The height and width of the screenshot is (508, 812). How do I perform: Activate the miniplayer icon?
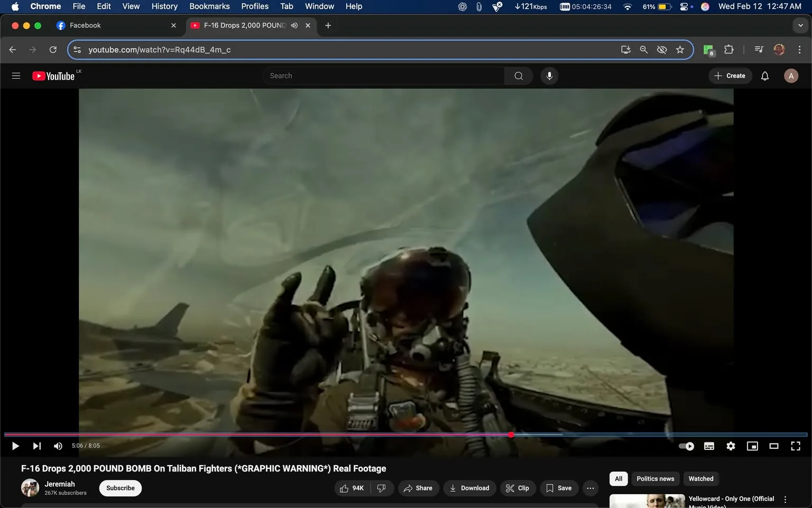[752, 446]
